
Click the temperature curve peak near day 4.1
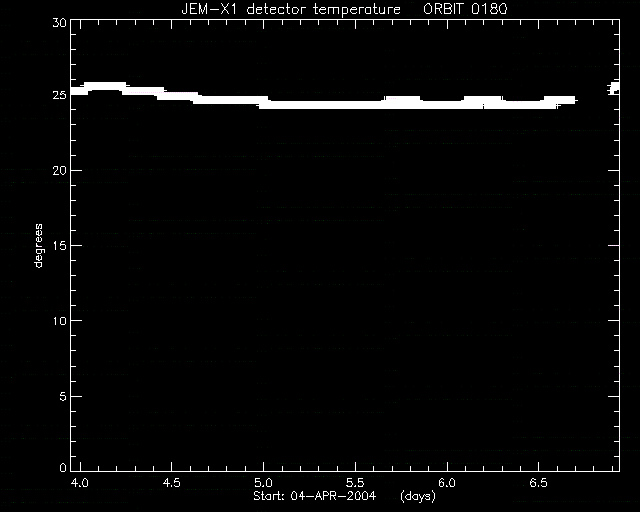tap(105, 86)
